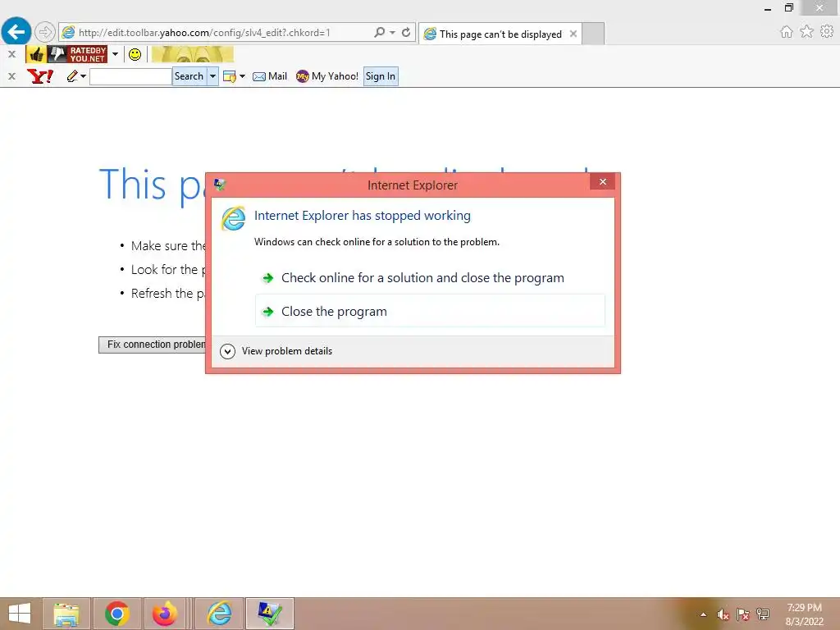Click the thumbs up rating icon
The height and width of the screenshot is (630, 840).
36,54
